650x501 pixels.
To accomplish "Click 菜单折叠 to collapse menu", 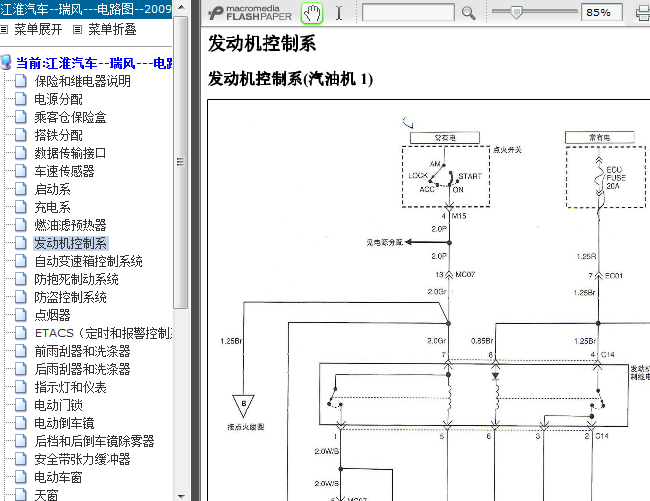I will (x=112, y=29).
